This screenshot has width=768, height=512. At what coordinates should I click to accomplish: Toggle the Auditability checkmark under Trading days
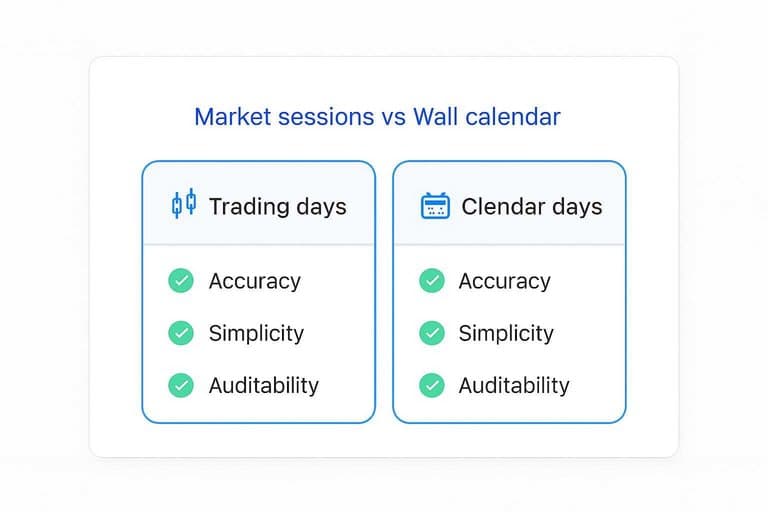coord(181,385)
